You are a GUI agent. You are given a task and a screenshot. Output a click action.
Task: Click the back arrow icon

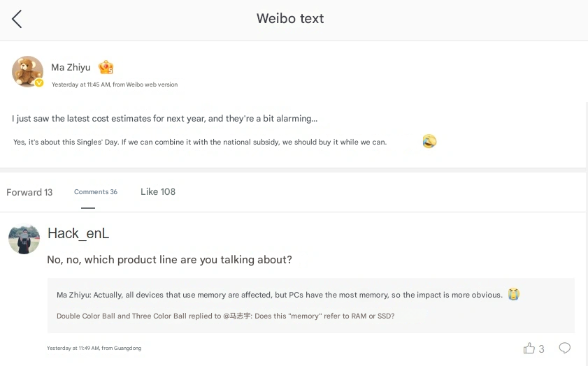(x=17, y=19)
